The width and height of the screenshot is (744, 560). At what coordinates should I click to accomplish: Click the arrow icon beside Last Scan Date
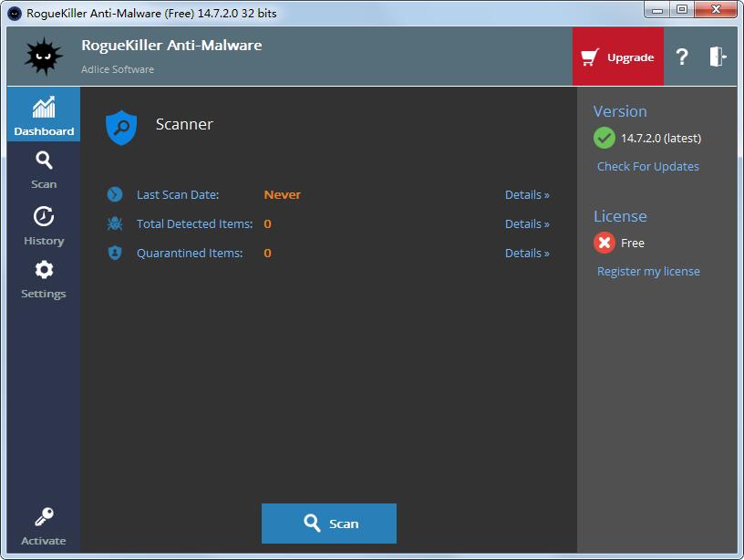coord(115,194)
